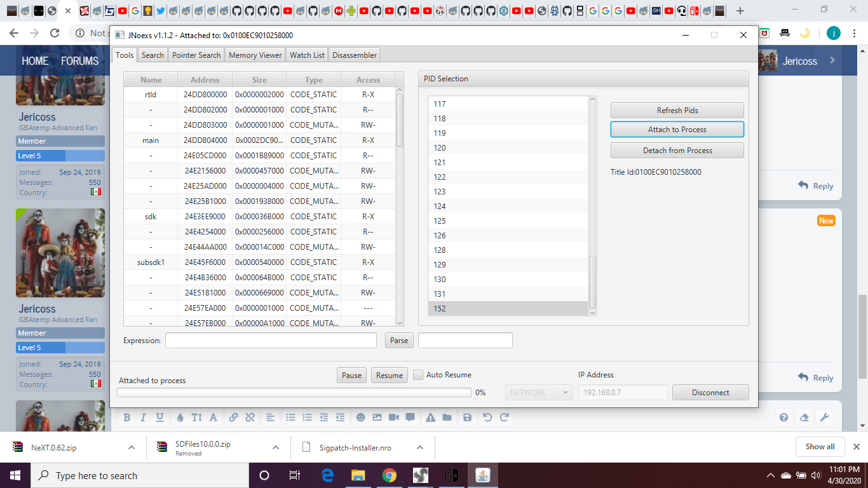Switch to the Search tab
The width and height of the screenshot is (868, 488).
[153, 55]
